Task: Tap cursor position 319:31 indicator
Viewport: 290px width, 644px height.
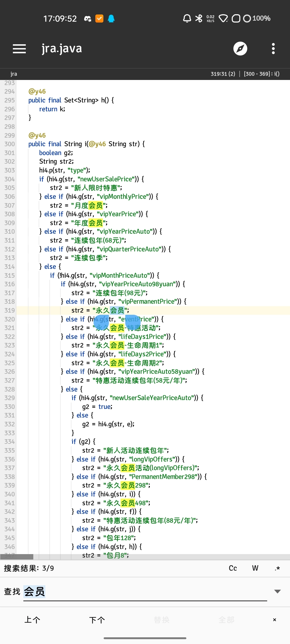Action: 223,74
